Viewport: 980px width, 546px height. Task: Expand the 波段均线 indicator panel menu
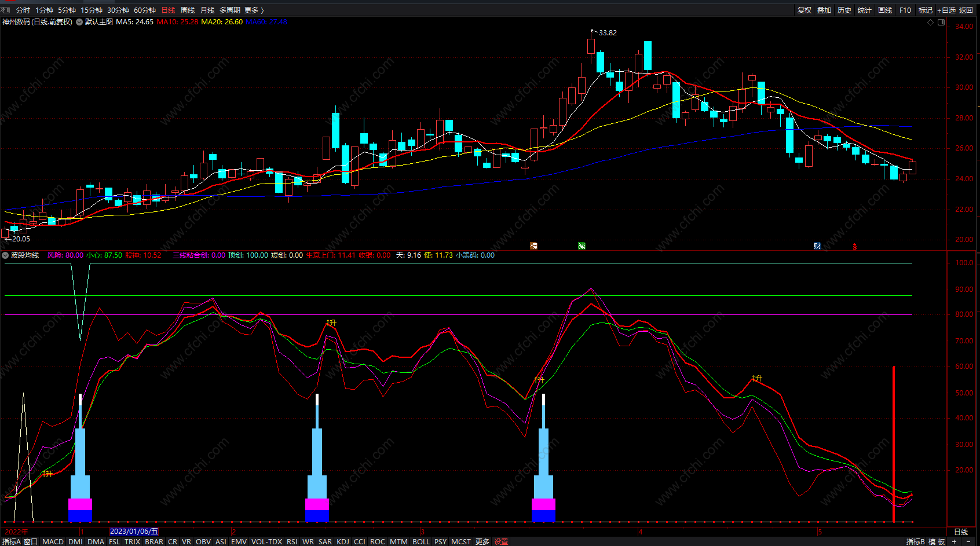5,255
